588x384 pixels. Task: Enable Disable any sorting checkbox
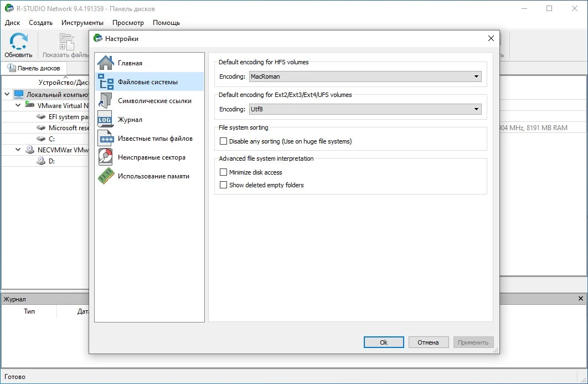pos(223,141)
